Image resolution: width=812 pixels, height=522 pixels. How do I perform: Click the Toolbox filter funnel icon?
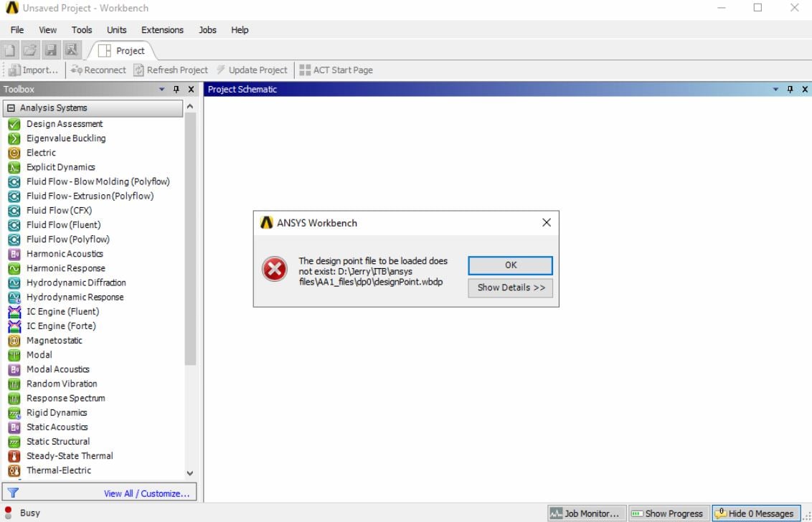click(14, 493)
